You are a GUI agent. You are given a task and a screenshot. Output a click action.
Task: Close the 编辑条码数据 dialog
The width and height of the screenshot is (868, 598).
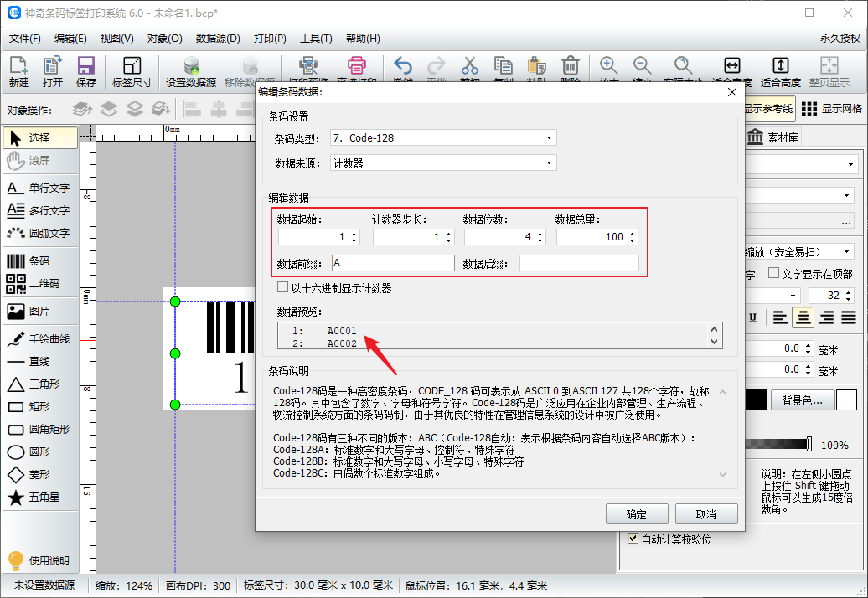tap(731, 92)
